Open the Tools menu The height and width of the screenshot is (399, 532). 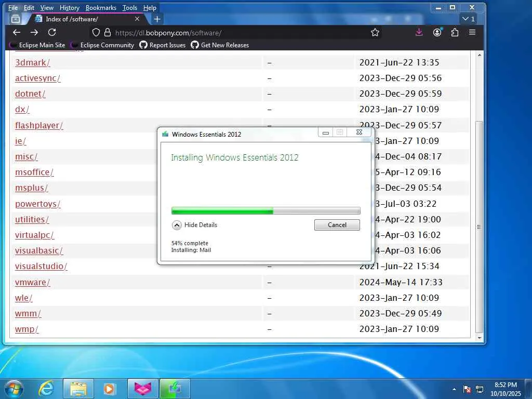129,7
